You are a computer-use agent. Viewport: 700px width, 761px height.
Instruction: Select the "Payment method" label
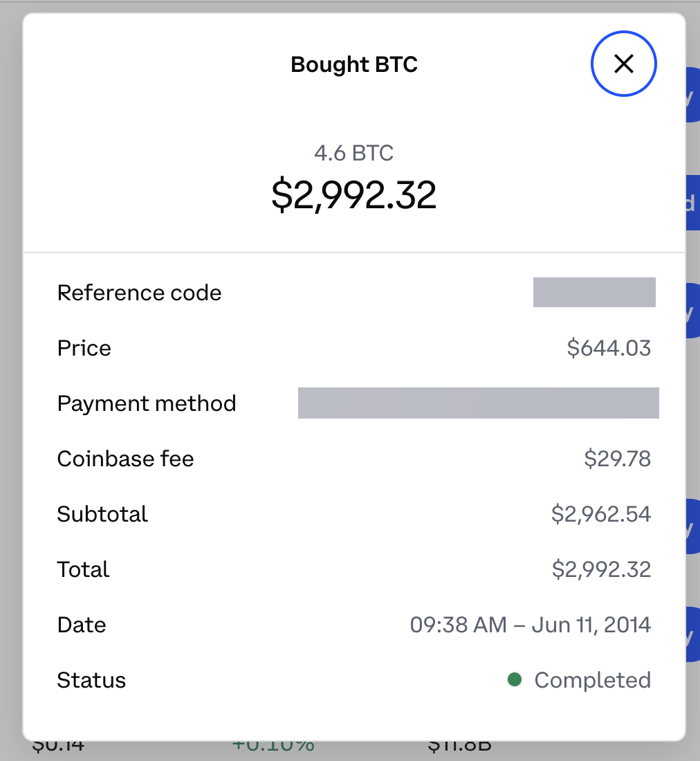(x=147, y=403)
